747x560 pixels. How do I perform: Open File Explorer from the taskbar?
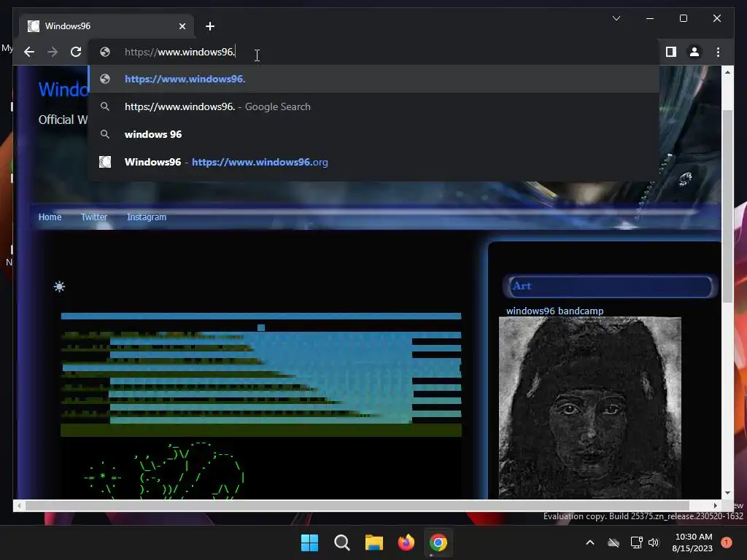point(374,542)
